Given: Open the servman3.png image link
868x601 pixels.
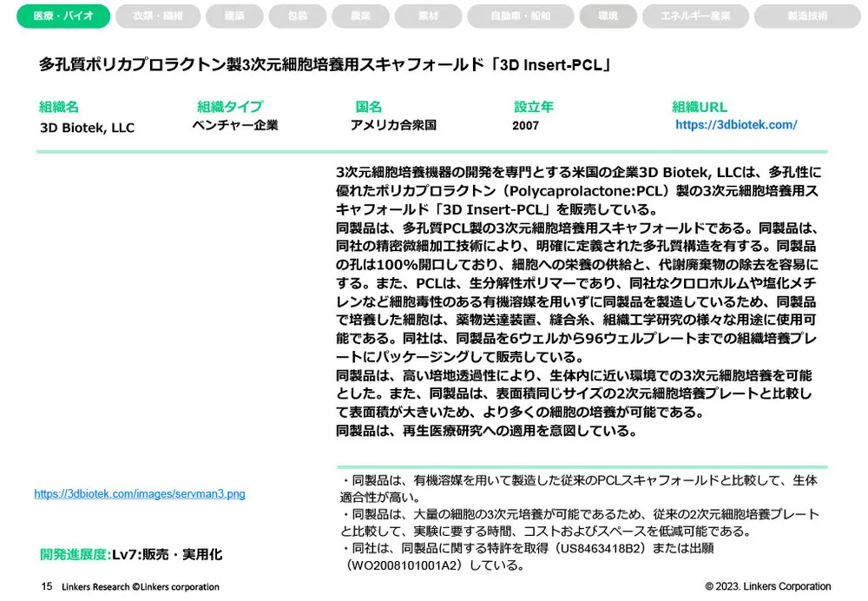Looking at the screenshot, I should [x=139, y=493].
